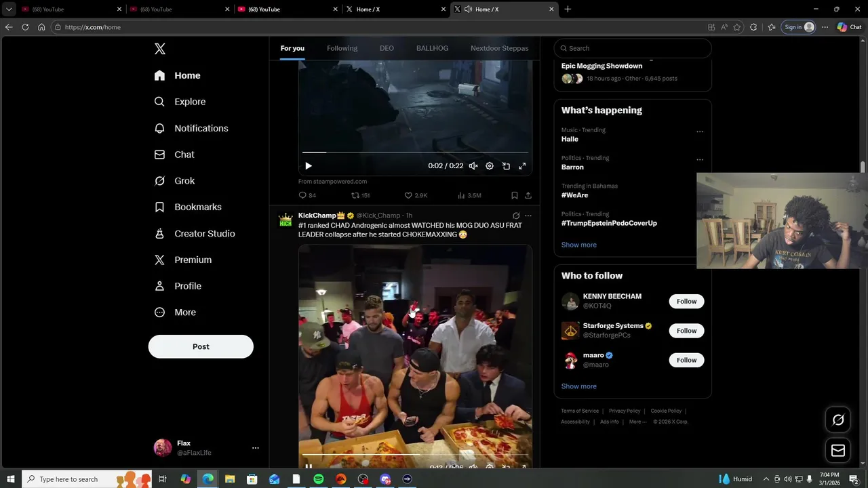Open the Halle trending topic
The width and height of the screenshot is (868, 488).
pos(570,139)
